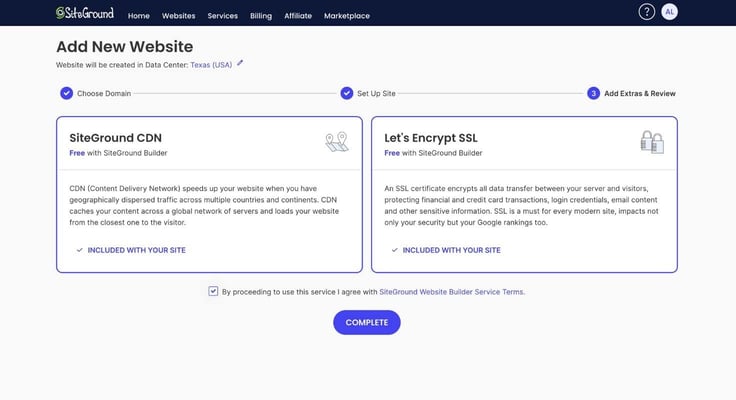Open the Affiliate menu

point(298,15)
